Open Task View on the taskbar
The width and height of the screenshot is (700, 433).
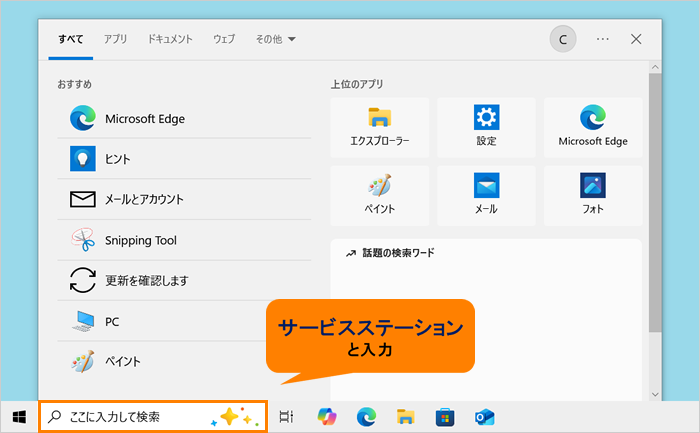coord(286,417)
